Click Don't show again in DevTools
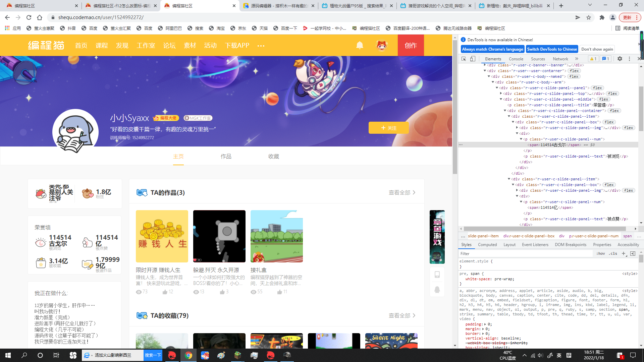 point(597,49)
